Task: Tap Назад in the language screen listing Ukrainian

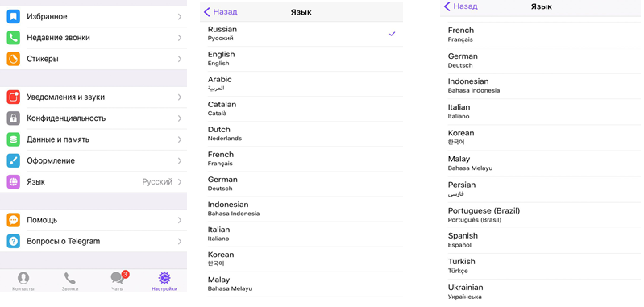Action: 461,6
